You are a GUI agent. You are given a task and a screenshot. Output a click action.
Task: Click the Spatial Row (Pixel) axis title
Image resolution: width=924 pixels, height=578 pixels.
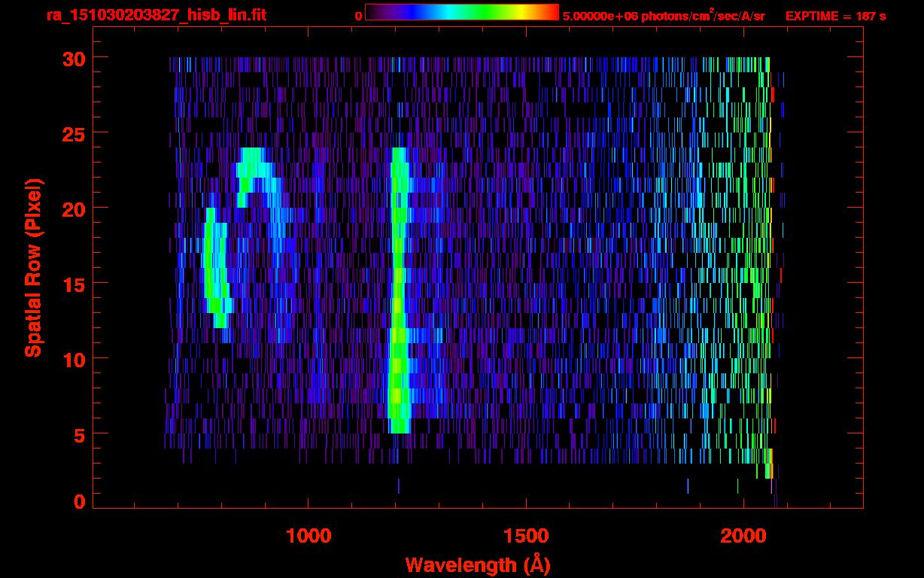pos(33,267)
